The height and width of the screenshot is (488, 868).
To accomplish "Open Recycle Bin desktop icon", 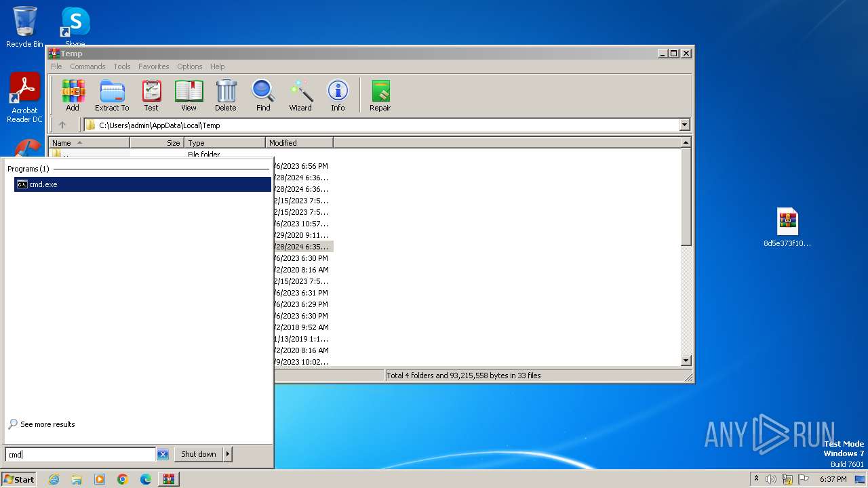I will [x=24, y=27].
